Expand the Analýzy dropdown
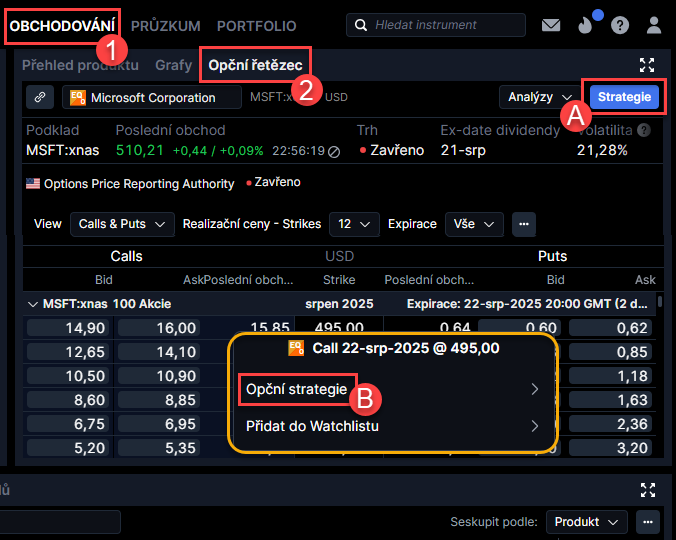Screen dimensions: 676x540 point(539,97)
